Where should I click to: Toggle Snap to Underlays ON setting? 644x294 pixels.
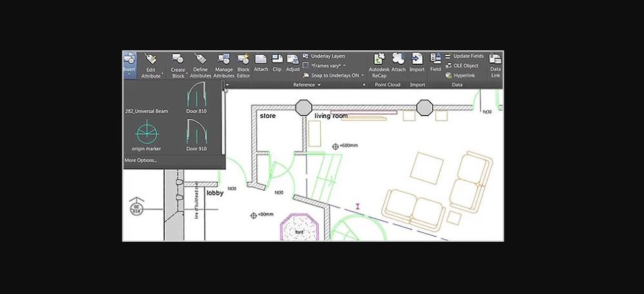[x=333, y=75]
